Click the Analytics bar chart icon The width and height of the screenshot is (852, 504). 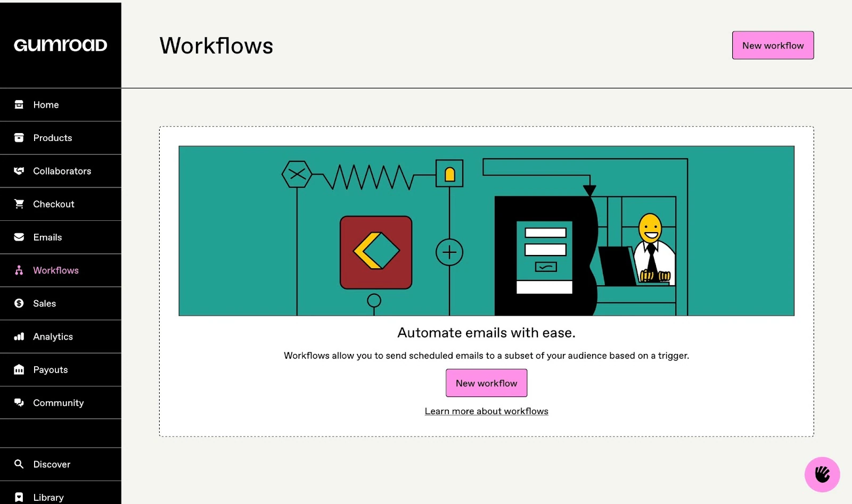(19, 336)
